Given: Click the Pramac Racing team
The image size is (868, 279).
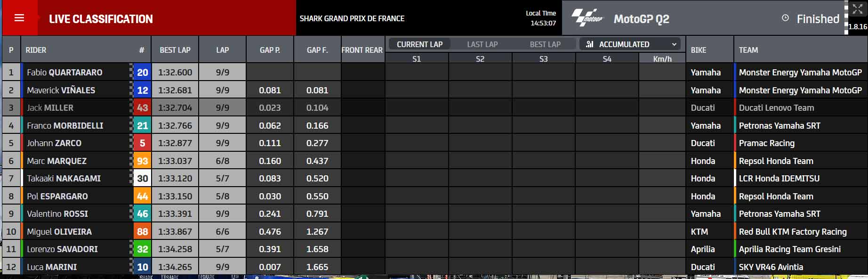Looking at the screenshot, I should tap(767, 143).
